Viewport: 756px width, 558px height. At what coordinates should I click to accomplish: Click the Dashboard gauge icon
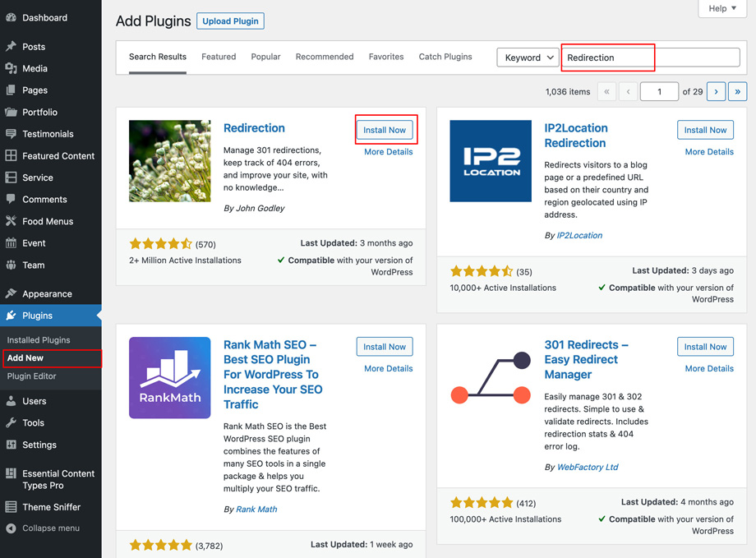11,18
